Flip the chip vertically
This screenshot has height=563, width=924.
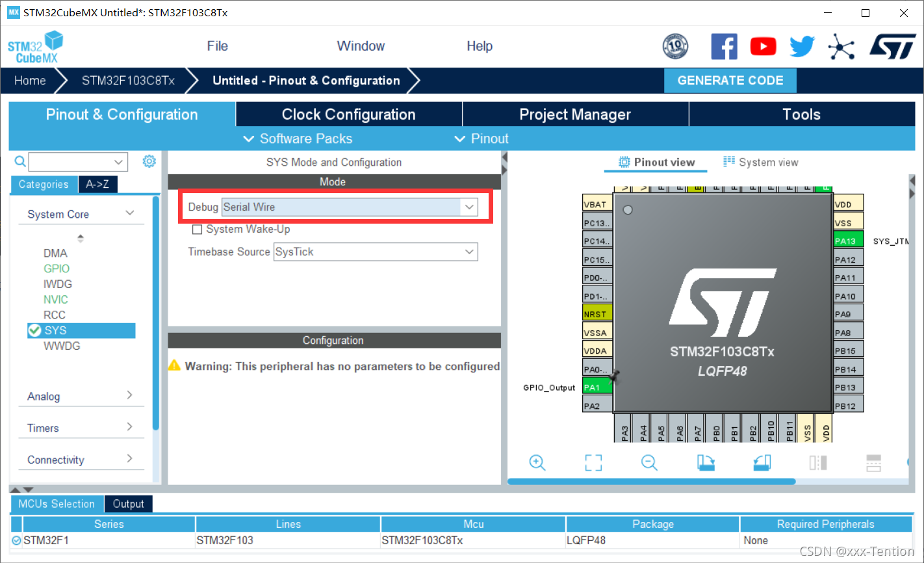874,462
